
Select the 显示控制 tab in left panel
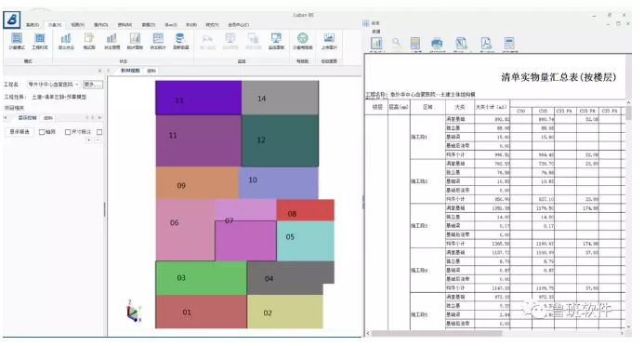pos(28,118)
